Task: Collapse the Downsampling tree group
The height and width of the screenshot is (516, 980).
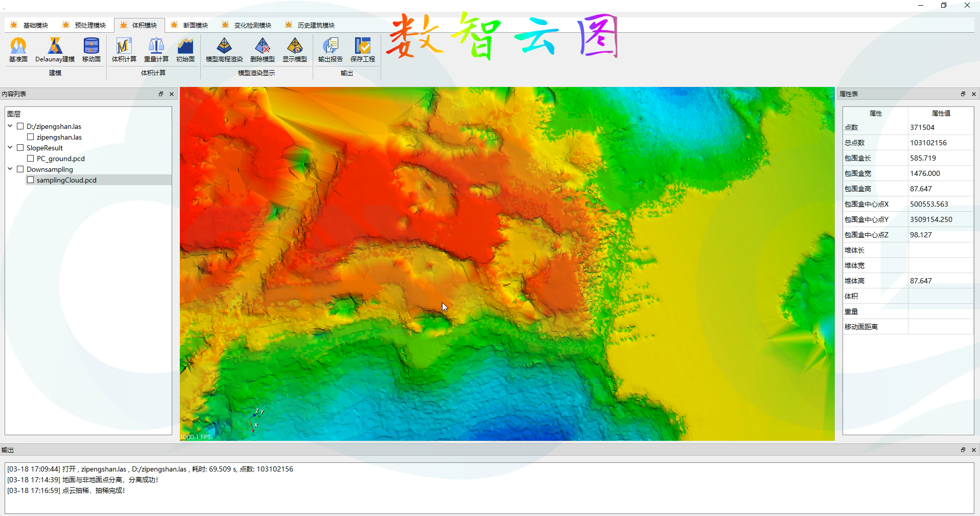Action: [10, 169]
